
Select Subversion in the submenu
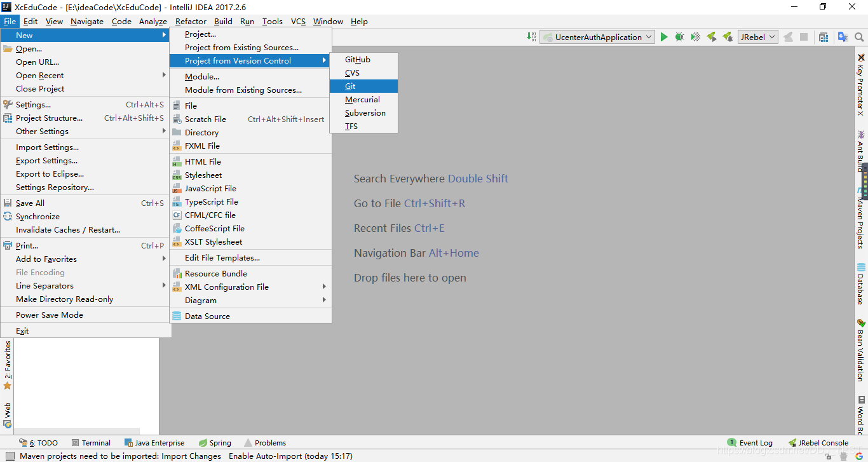pos(363,112)
